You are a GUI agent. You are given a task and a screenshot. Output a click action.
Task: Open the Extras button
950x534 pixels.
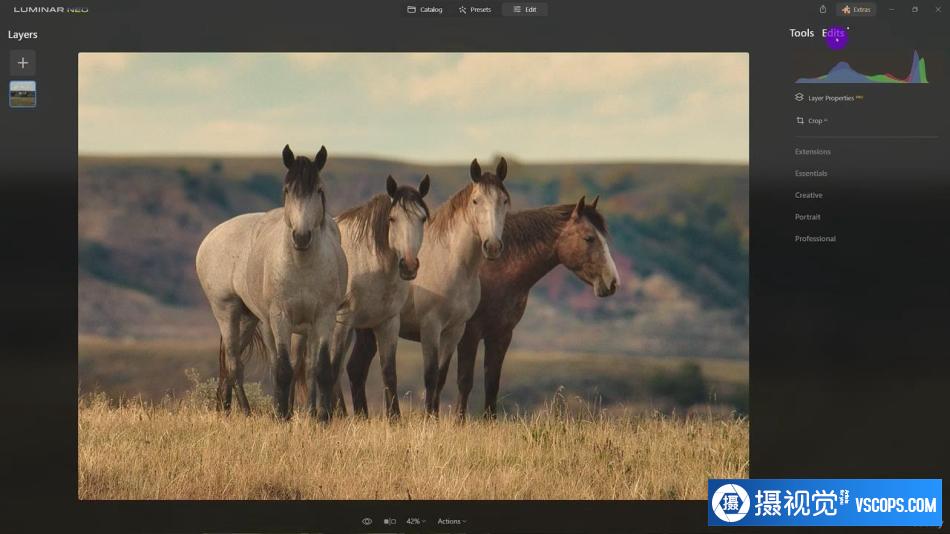[x=856, y=10]
